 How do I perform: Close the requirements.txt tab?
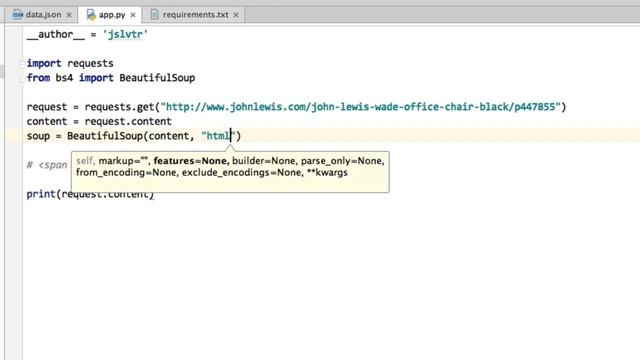(236, 15)
